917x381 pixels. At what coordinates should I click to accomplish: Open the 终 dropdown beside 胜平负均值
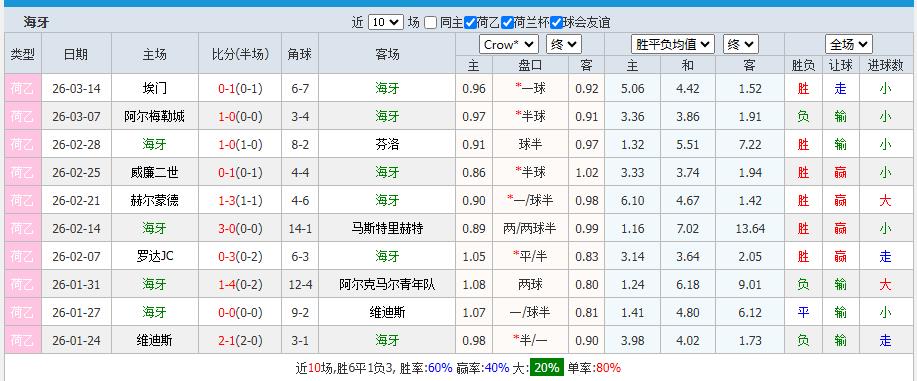coord(741,44)
